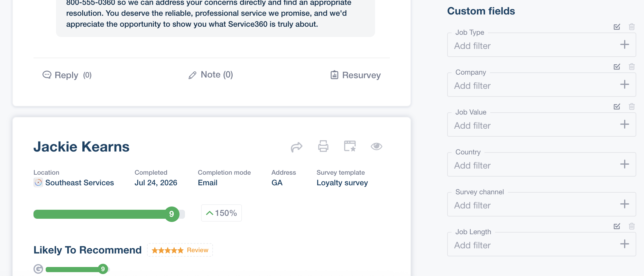
Task: Remove the Job Length custom field
Action: point(631,226)
